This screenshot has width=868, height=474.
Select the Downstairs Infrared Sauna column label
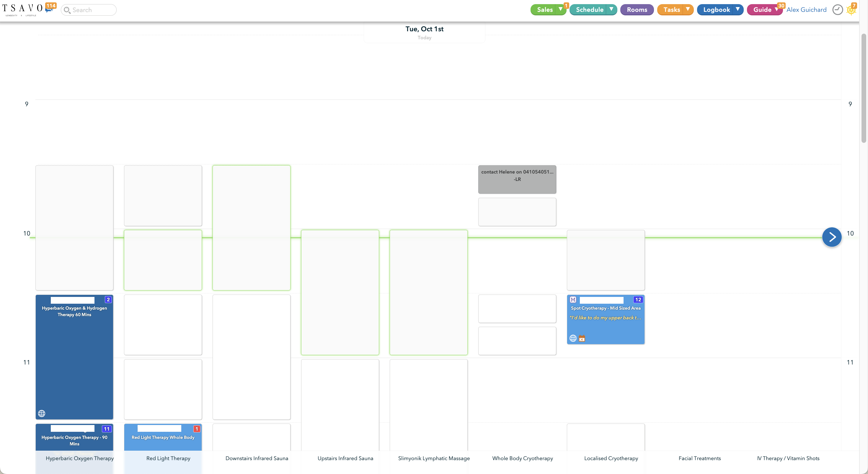(257, 458)
